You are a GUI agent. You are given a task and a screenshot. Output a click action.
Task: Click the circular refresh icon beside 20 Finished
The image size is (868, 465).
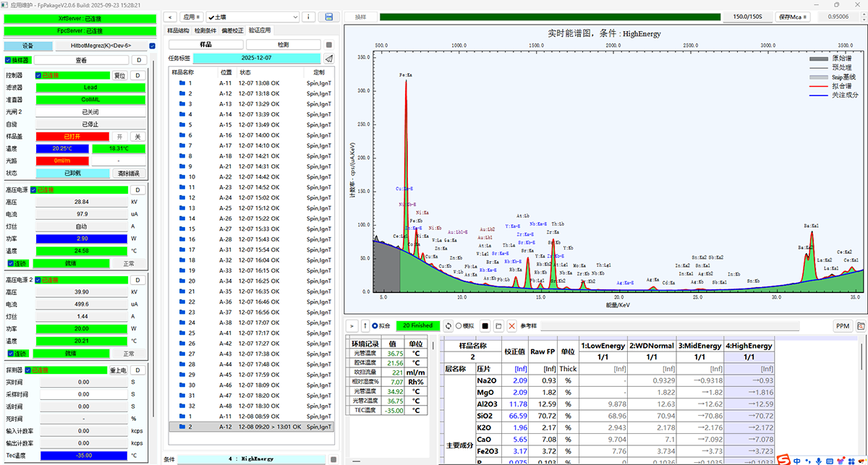[x=448, y=326]
